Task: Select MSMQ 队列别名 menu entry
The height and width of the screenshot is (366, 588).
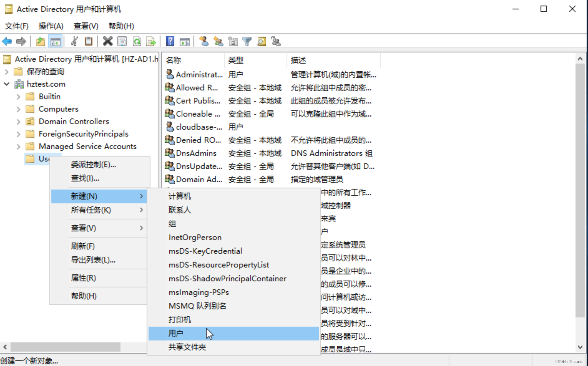Action: (233, 306)
